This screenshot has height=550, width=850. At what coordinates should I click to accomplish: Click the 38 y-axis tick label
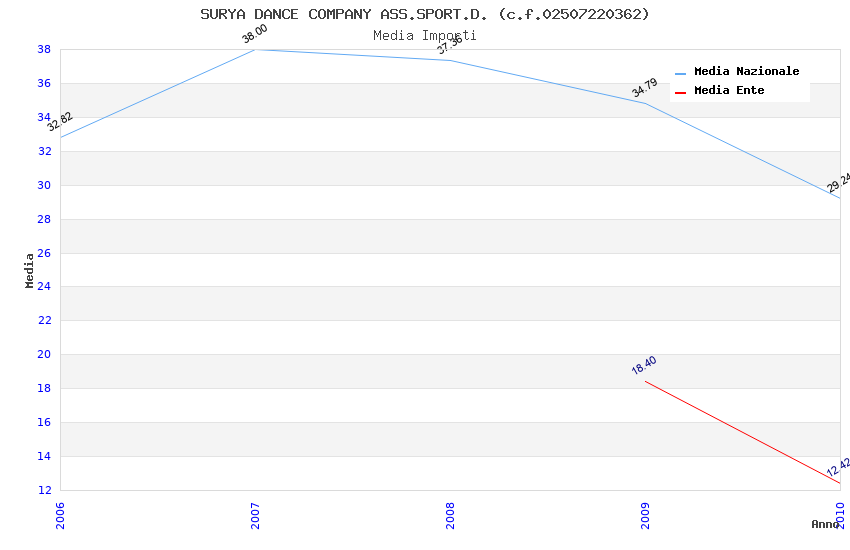pyautogui.click(x=44, y=49)
